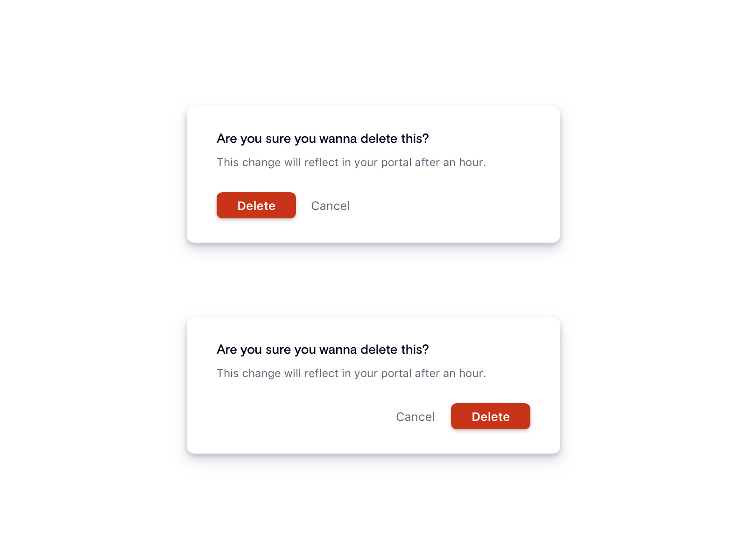Viewport: 747px width, 560px height.
Task: Click the subtitle about portal changes, top dialog
Action: pos(351,162)
